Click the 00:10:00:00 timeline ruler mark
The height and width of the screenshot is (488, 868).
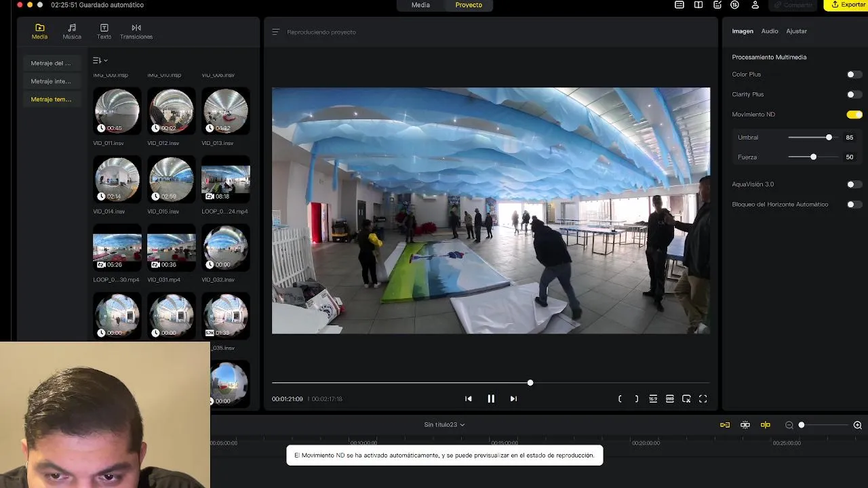(363, 443)
